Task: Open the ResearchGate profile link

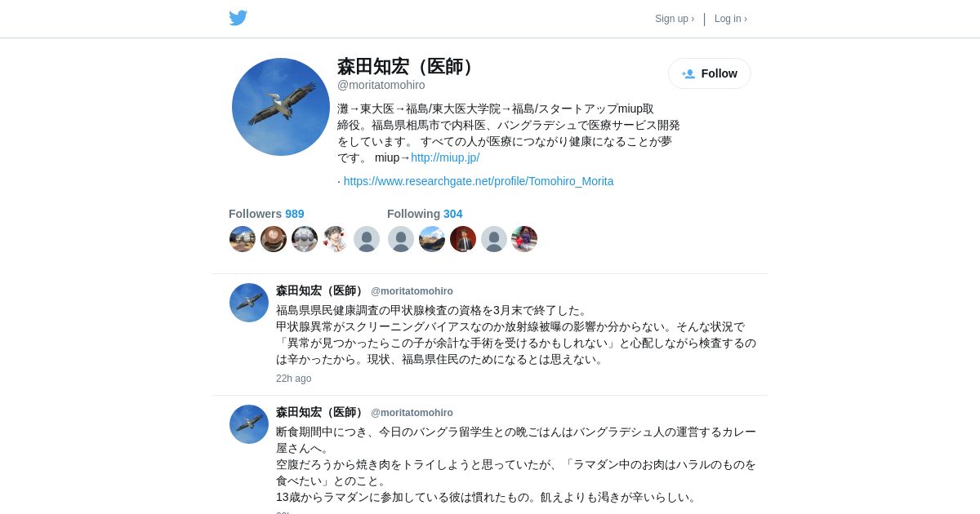Action: coord(479,181)
